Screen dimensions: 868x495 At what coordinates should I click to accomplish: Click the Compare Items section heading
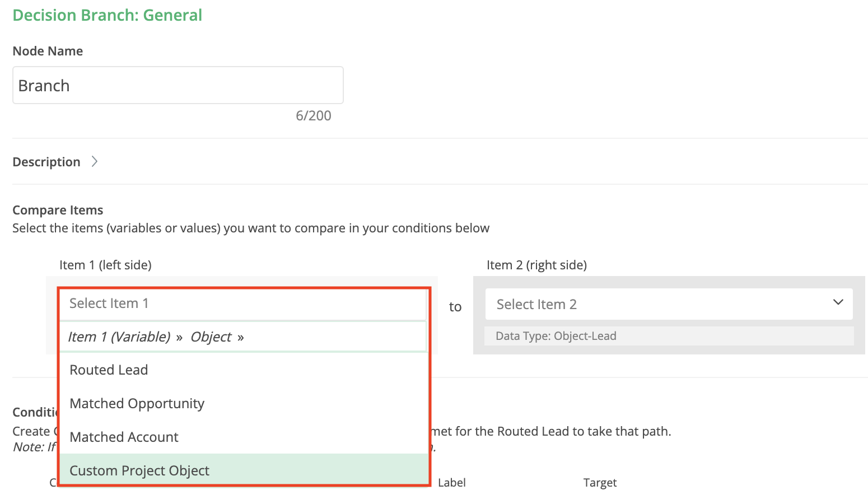coord(58,210)
